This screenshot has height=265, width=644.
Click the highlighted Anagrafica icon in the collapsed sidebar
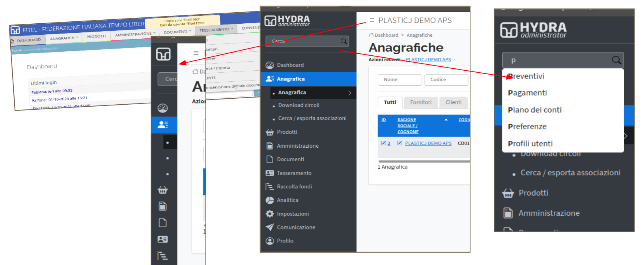coord(162,125)
